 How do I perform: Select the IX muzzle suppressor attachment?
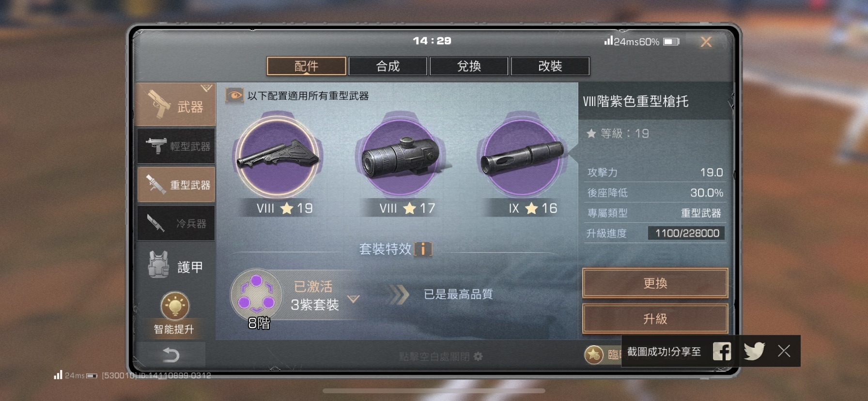click(522, 156)
